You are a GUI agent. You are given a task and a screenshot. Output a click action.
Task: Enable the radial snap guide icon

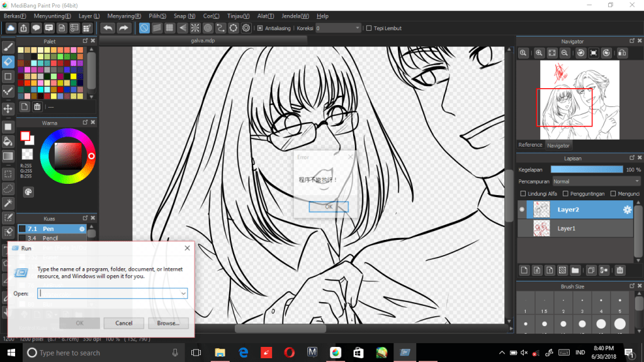coord(195,28)
